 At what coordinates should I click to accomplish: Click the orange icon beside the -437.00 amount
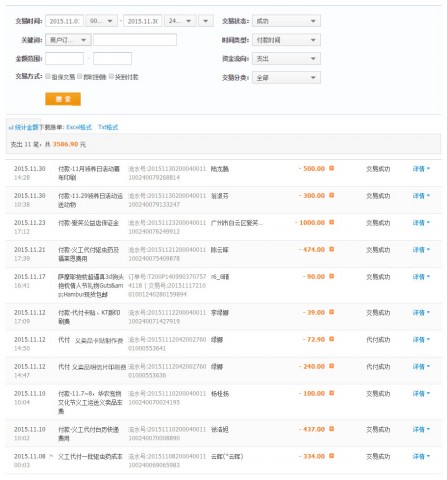pyautogui.click(x=331, y=429)
